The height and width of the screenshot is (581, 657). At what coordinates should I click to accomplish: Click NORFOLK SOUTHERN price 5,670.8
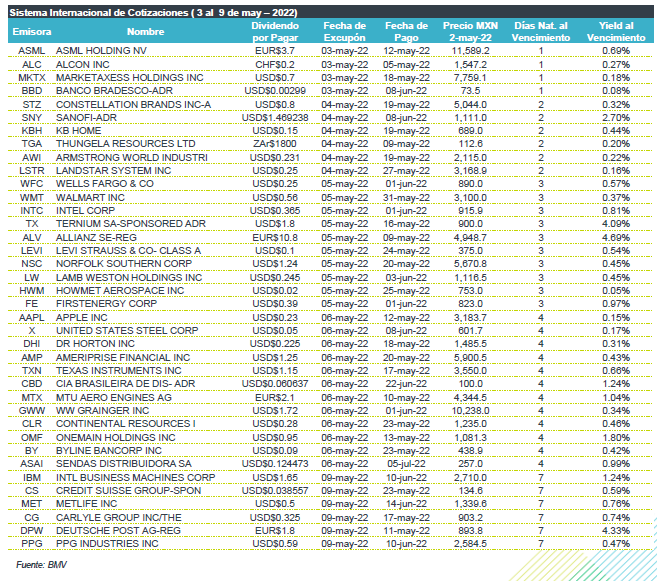pyautogui.click(x=470, y=264)
